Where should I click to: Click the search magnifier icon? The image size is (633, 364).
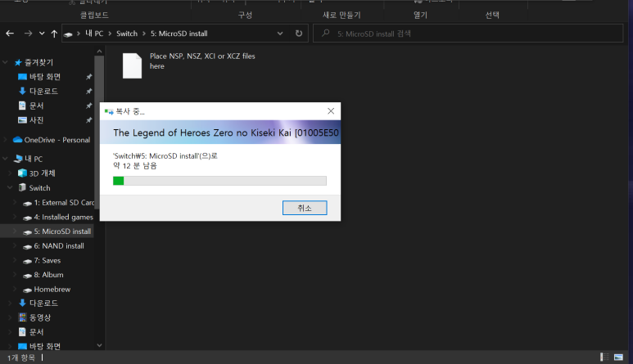325,34
